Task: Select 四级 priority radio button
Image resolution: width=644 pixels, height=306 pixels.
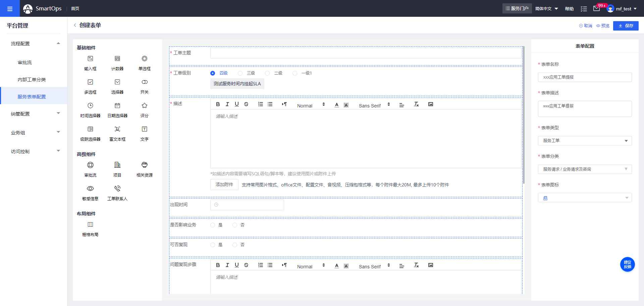Action: point(213,73)
